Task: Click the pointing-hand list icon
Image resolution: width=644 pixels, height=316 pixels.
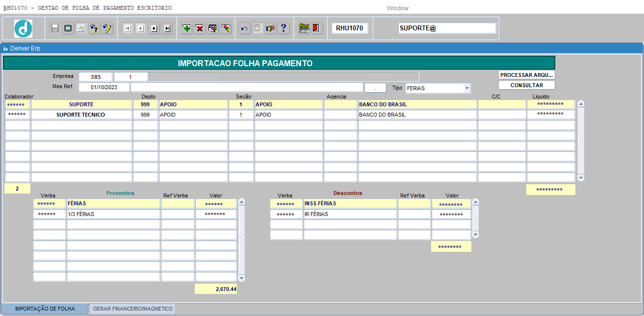Action: tap(270, 28)
